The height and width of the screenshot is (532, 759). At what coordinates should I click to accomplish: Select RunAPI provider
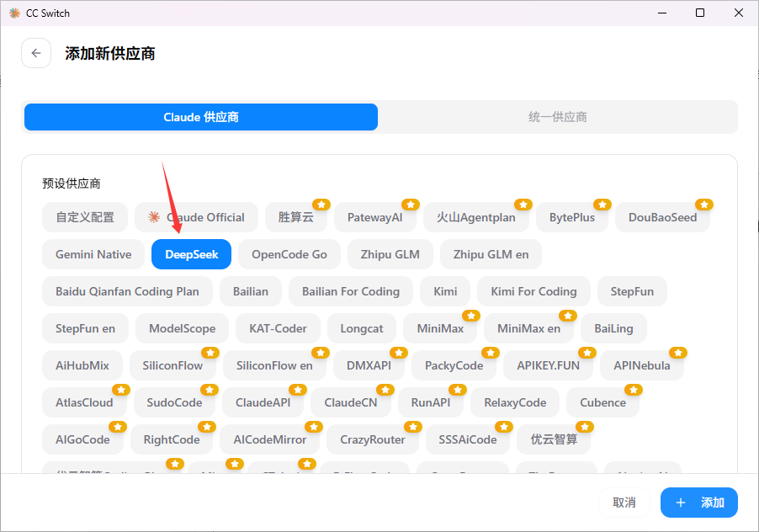430,402
